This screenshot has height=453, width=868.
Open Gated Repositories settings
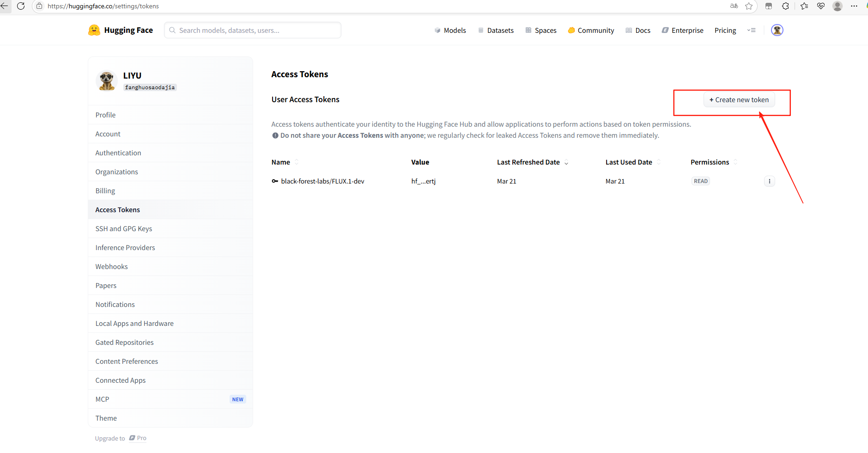click(170, 342)
